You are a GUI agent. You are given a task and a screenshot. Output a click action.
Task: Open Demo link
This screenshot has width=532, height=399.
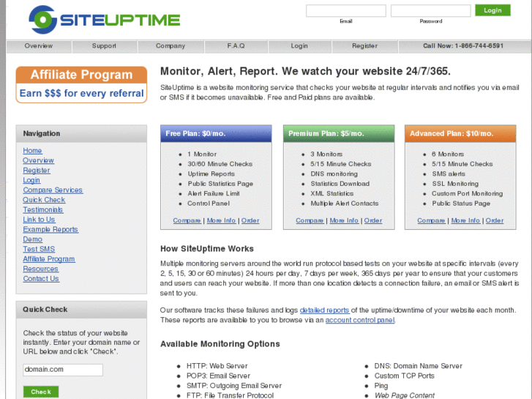[x=33, y=239]
